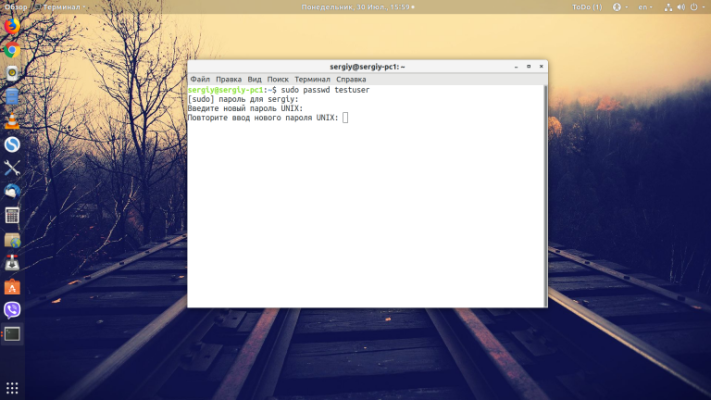Image resolution: width=711 pixels, height=400 pixels.
Task: Open the Вид menu
Action: tap(254, 79)
